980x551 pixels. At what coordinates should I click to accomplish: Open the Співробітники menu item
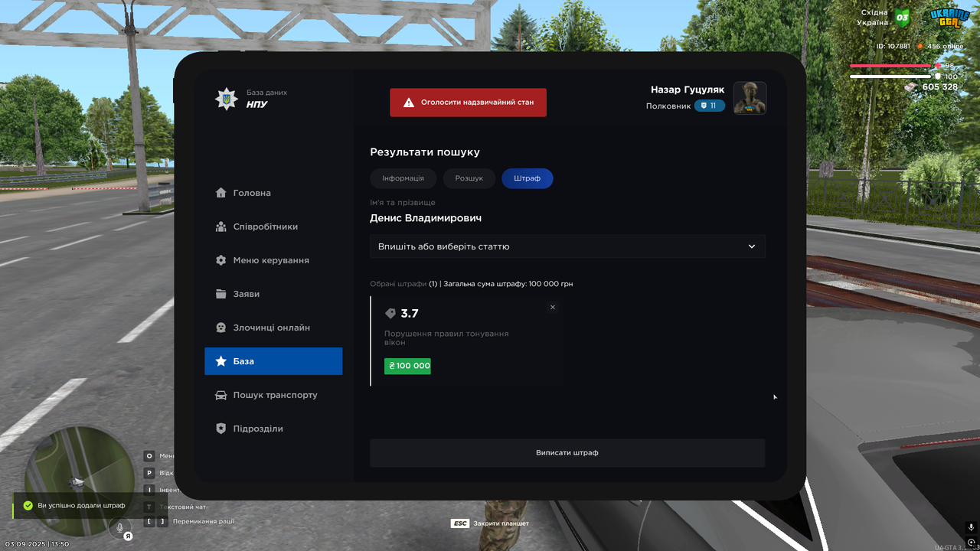(x=273, y=227)
